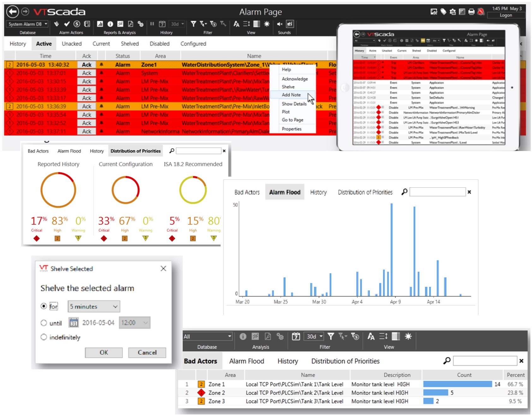Click the info circle icon in Reports & Analysis
Image resolution: width=532 pixels, height=417 pixels.
(x=110, y=24)
